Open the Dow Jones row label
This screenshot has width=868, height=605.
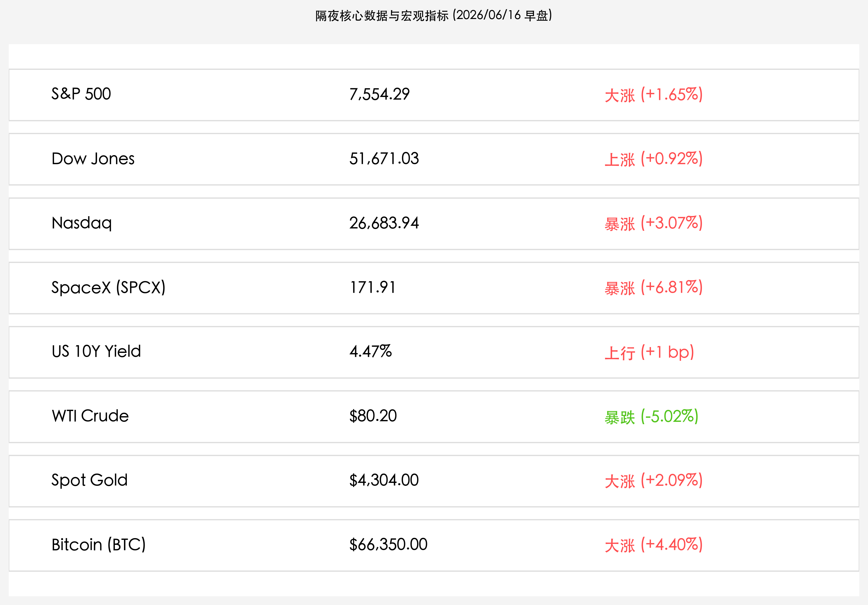[x=93, y=159]
